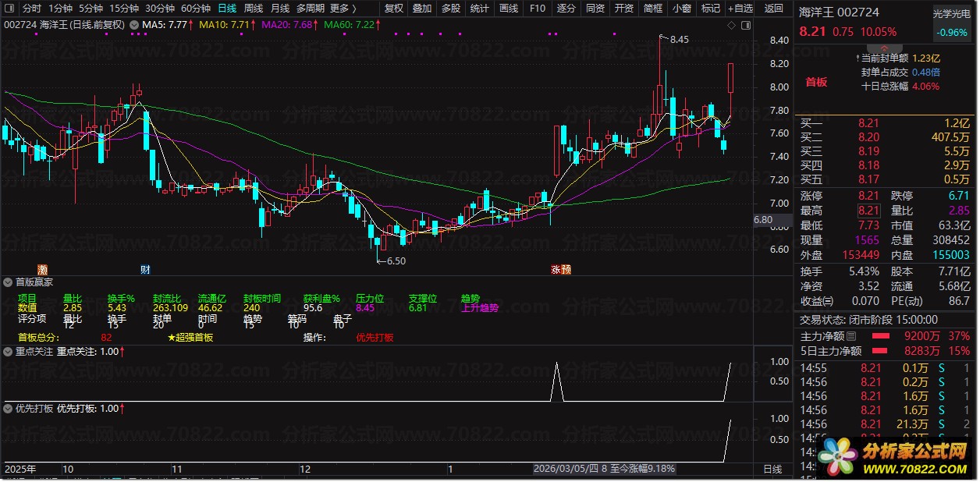The image size is (980, 482).
Task: Toggle the 简框 layout
Action: coord(652,9)
